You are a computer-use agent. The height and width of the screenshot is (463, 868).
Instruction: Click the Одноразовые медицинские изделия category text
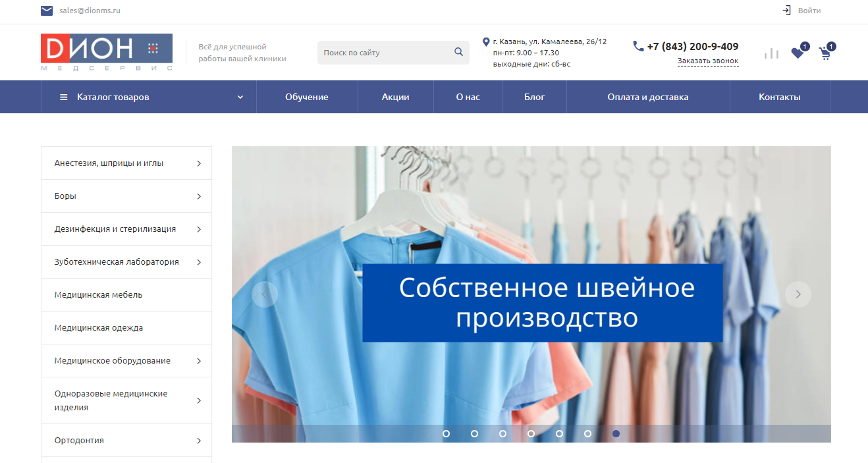click(x=111, y=400)
